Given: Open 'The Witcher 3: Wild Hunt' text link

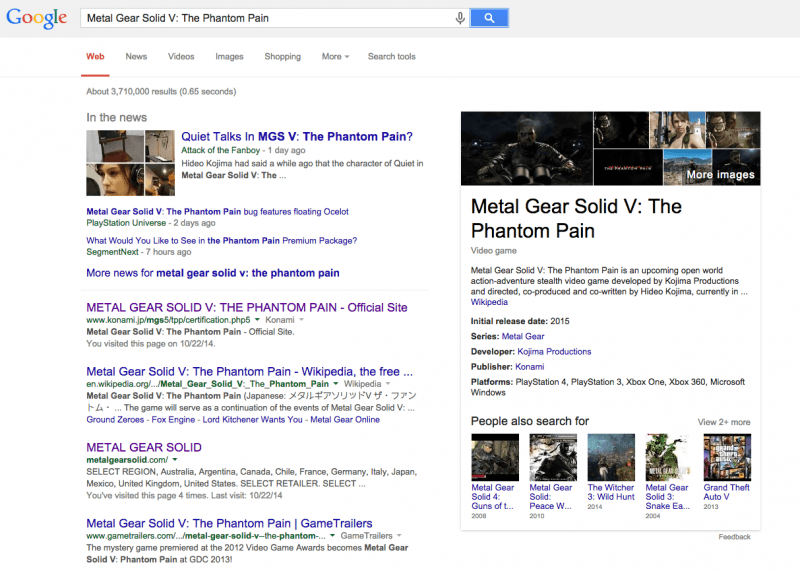Looking at the screenshot, I should [611, 492].
